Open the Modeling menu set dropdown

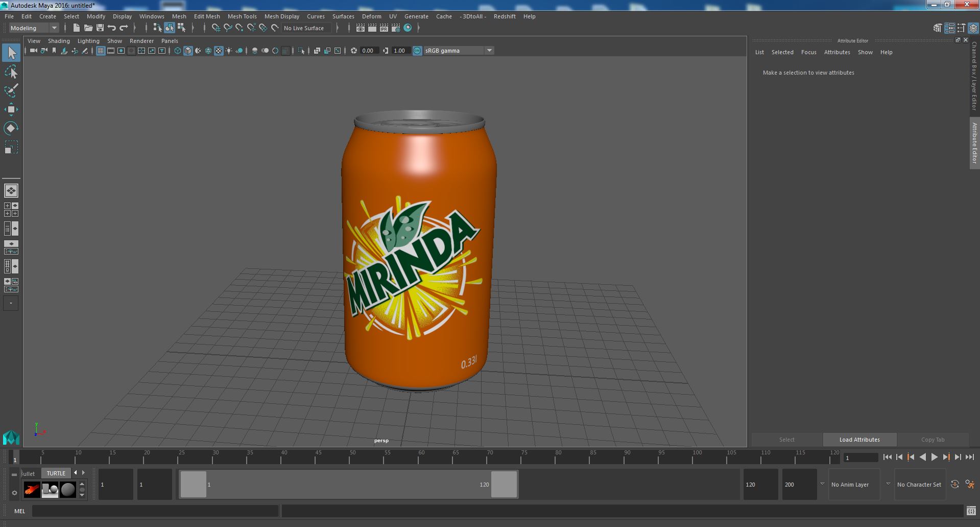point(34,28)
